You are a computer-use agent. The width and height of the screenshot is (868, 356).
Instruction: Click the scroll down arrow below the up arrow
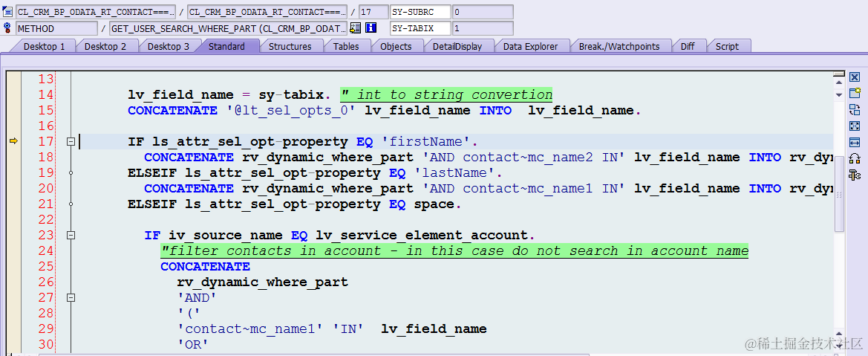pos(839,95)
